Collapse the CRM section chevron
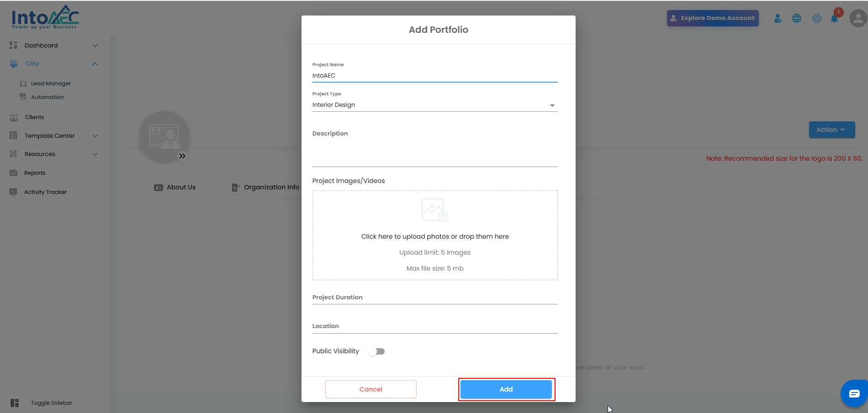 pyautogui.click(x=95, y=64)
